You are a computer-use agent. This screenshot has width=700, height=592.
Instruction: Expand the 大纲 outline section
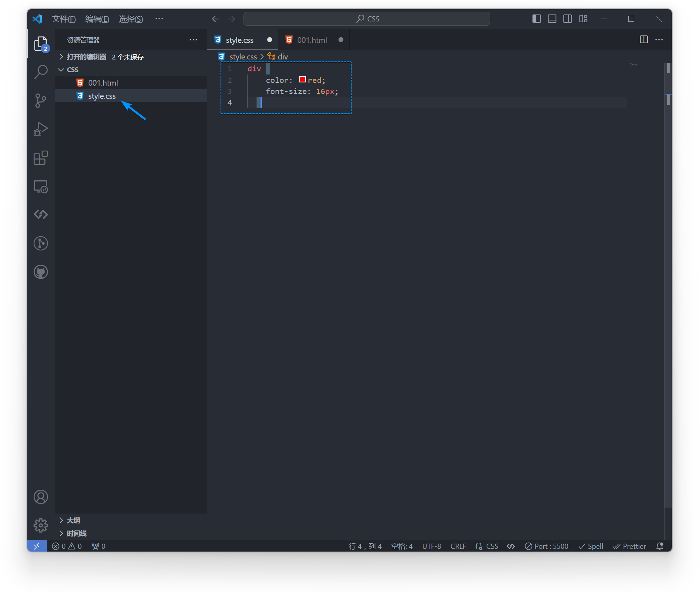pos(73,520)
